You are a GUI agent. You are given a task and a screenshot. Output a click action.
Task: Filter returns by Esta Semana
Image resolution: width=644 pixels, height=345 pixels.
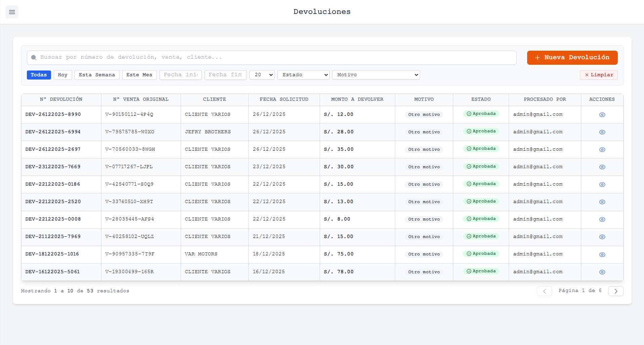(97, 75)
